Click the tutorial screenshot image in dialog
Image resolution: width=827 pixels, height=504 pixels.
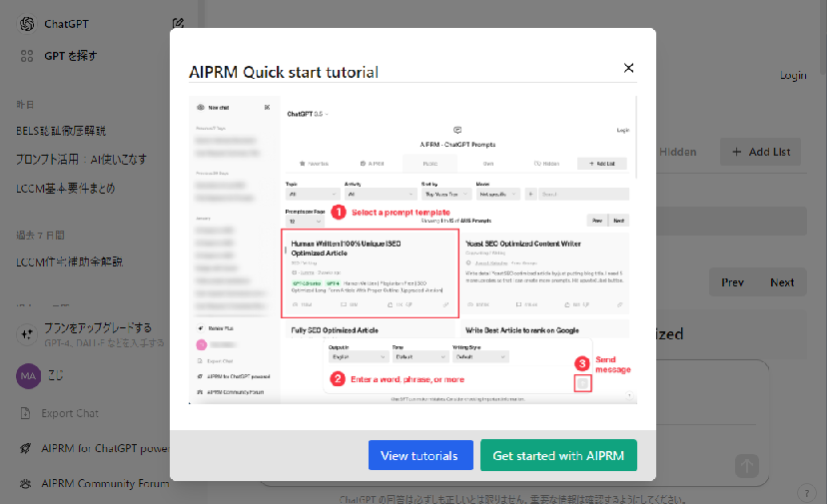[413, 250]
